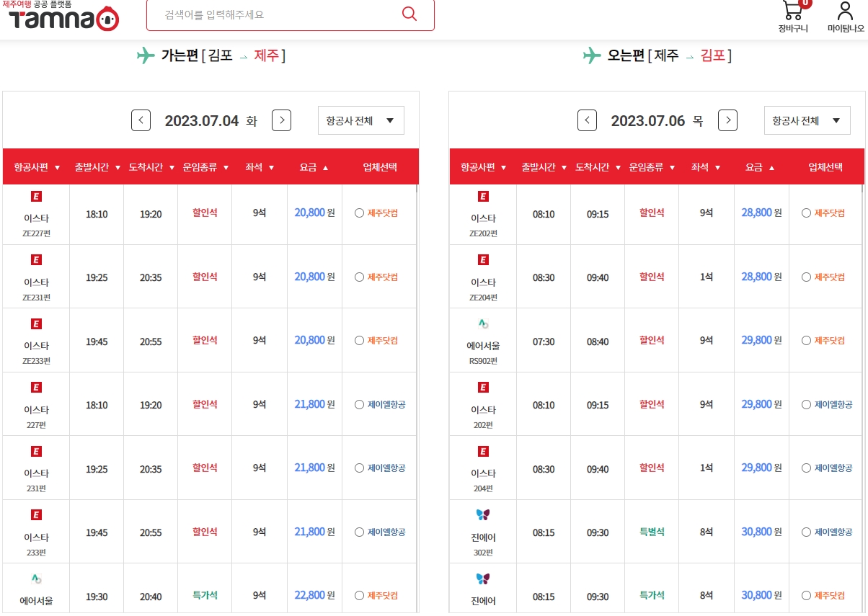868x616 pixels.
Task: Open outbound 항공사 전체 airline filter dropdown
Action: 361,120
